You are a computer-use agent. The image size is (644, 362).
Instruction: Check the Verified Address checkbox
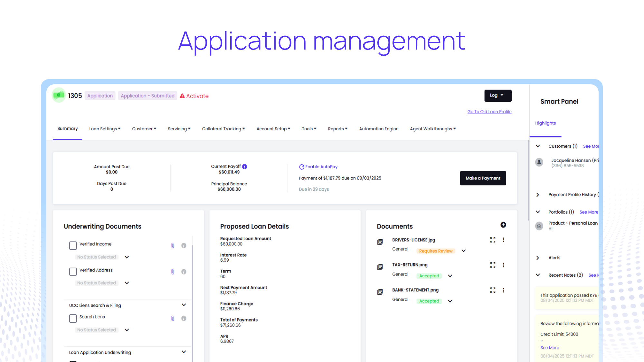click(x=73, y=272)
